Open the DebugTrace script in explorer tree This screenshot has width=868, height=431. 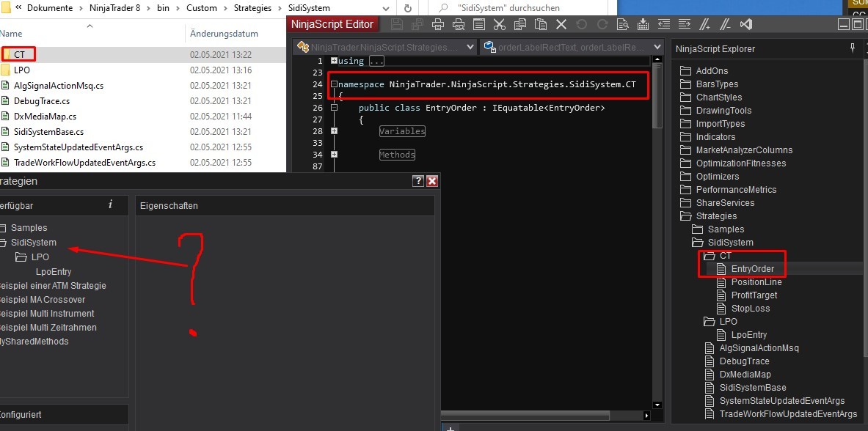pyautogui.click(x=744, y=361)
